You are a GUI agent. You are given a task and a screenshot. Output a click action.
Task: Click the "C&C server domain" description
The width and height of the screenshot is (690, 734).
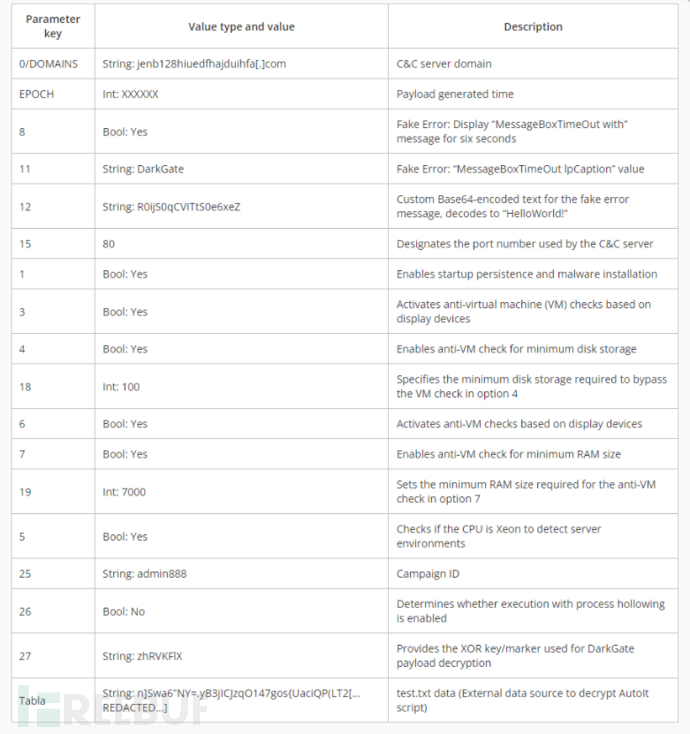443,64
